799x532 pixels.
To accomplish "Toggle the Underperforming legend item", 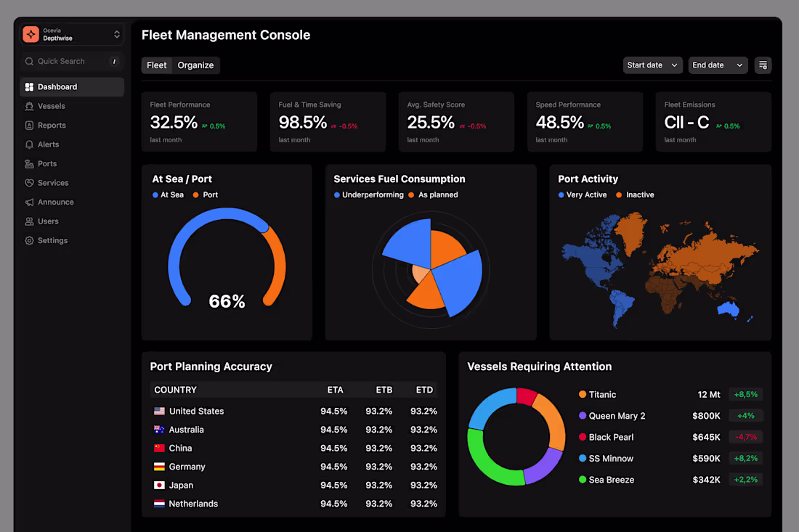I will [x=369, y=195].
